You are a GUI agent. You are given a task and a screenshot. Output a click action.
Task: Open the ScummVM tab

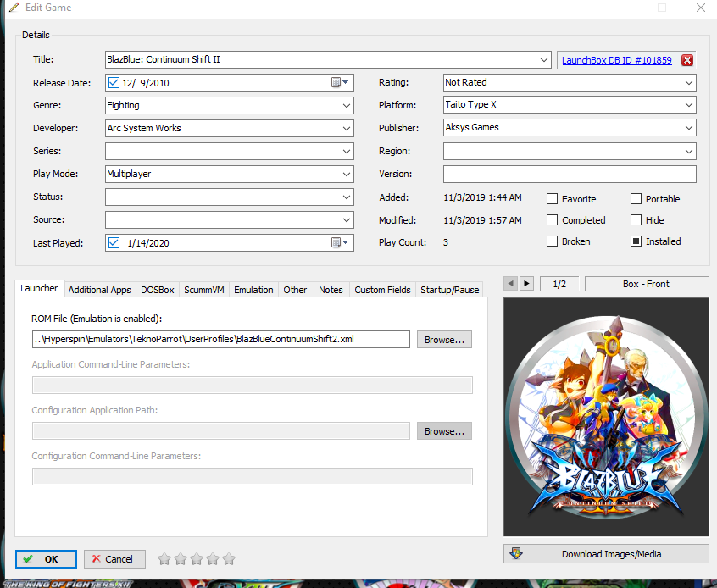[x=204, y=290]
